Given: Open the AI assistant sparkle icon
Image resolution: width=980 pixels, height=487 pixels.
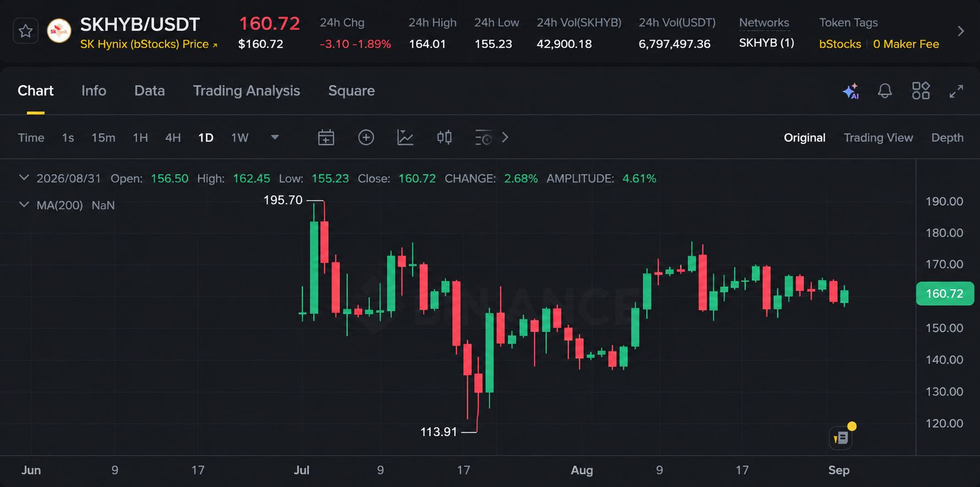Looking at the screenshot, I should (851, 91).
